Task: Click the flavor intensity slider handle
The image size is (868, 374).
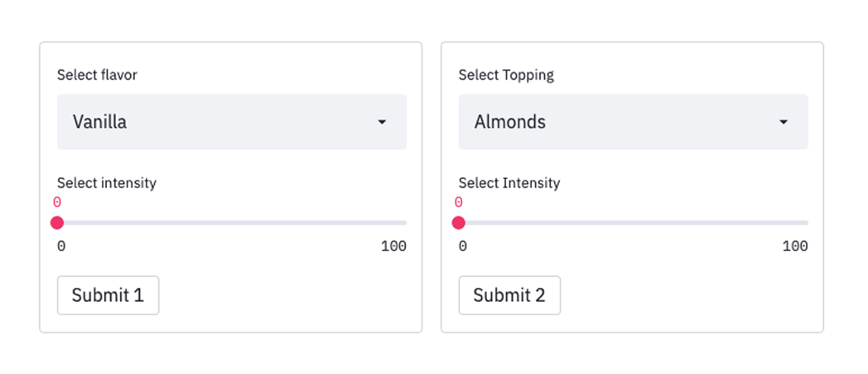Action: pyautogui.click(x=57, y=222)
